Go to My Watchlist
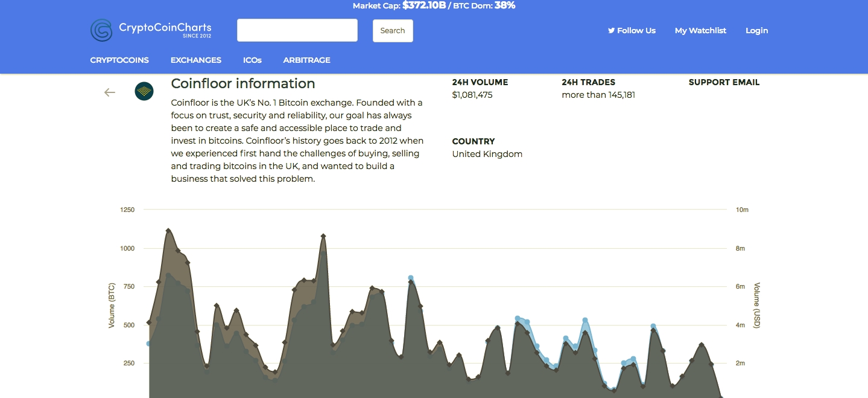This screenshot has width=868, height=398. (x=700, y=30)
